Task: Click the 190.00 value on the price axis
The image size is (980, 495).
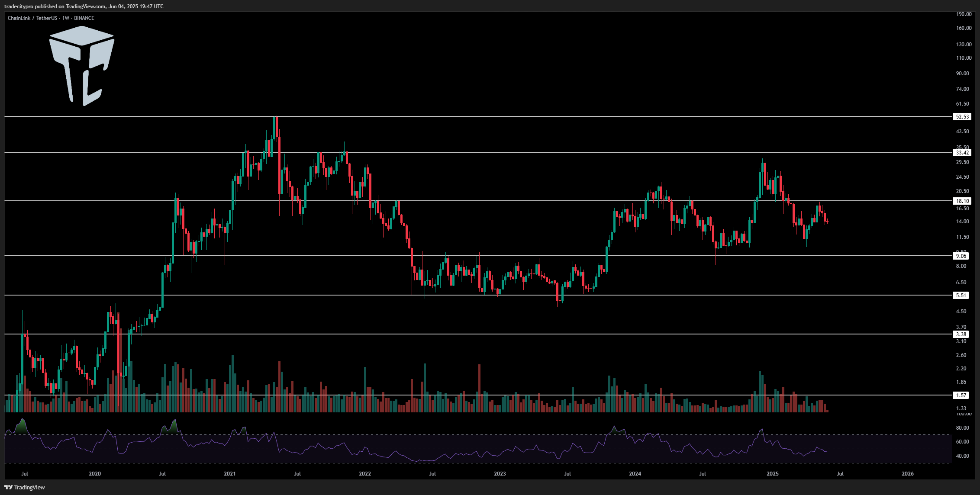Action: point(964,14)
